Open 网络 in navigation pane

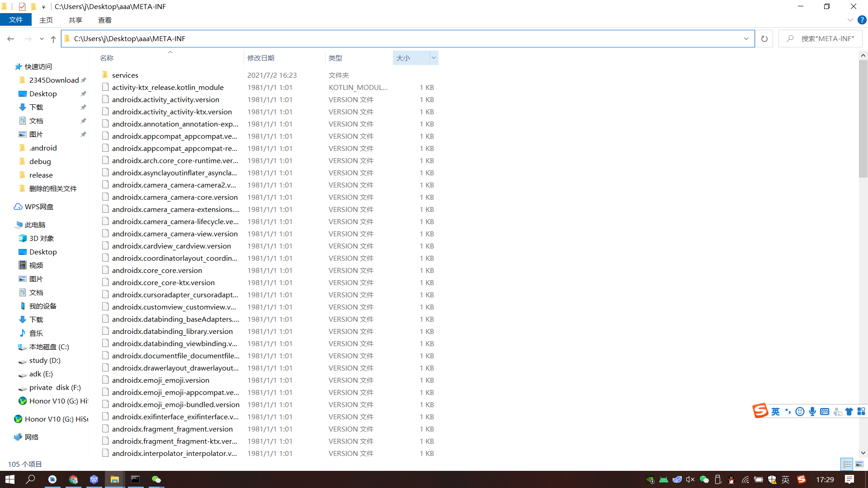click(31, 437)
